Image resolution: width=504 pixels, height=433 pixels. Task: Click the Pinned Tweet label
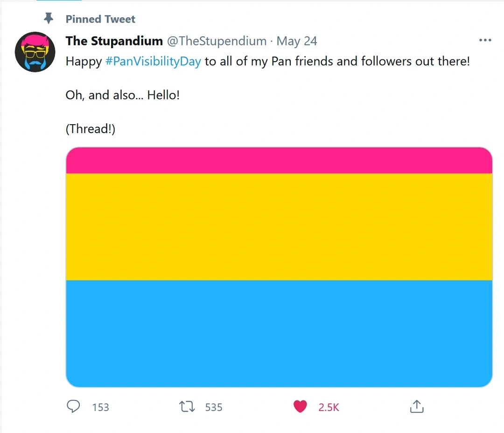coord(100,19)
